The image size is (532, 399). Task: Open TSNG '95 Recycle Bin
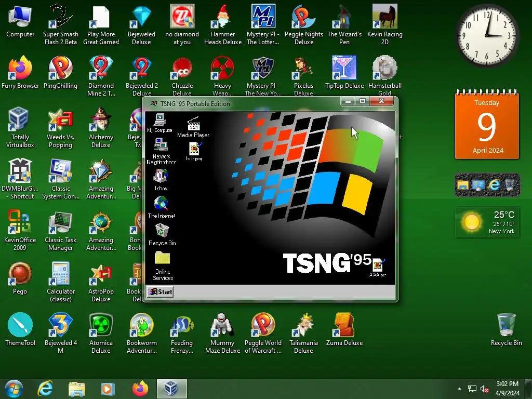coord(162,234)
